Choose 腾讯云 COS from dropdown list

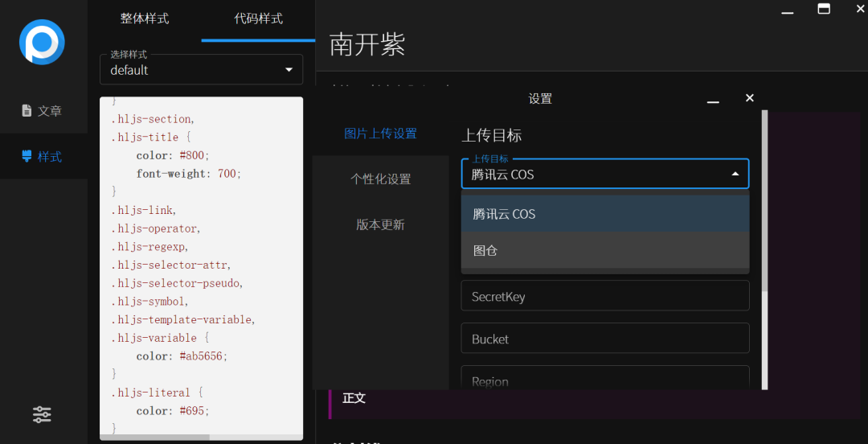[x=605, y=214]
